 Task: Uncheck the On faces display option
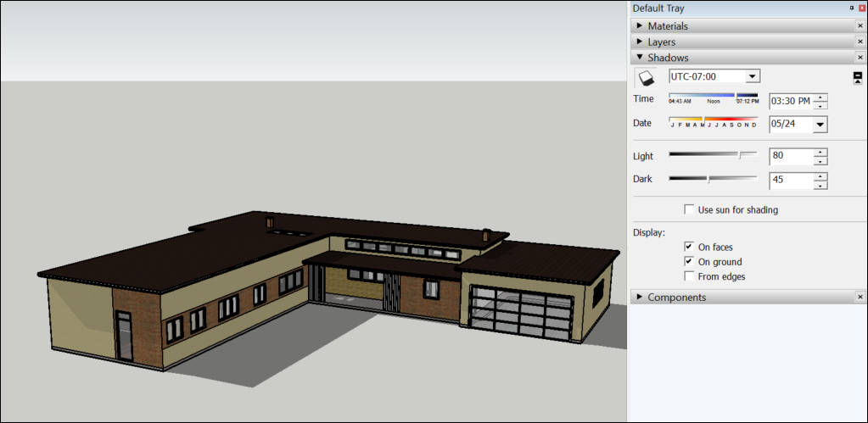pos(689,247)
